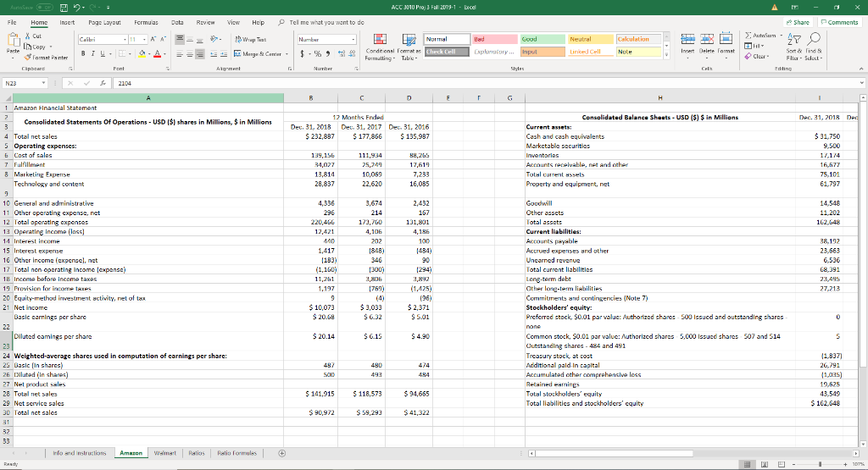The width and height of the screenshot is (868, 470).
Task: Apply the Good cell style
Action: click(542, 39)
